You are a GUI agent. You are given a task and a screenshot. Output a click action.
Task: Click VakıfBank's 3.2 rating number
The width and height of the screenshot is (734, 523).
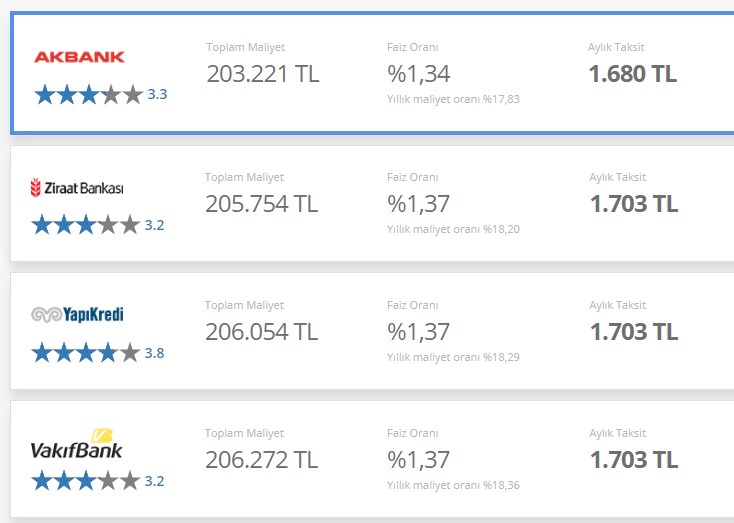point(154,481)
